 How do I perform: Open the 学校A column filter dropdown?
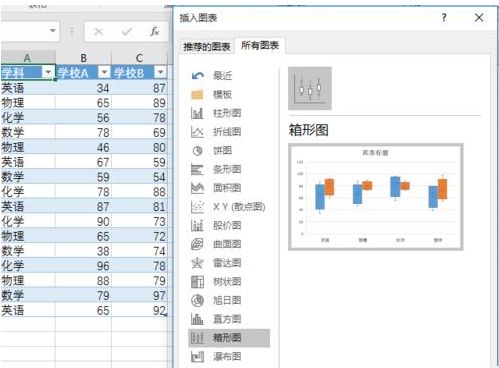[x=104, y=72]
